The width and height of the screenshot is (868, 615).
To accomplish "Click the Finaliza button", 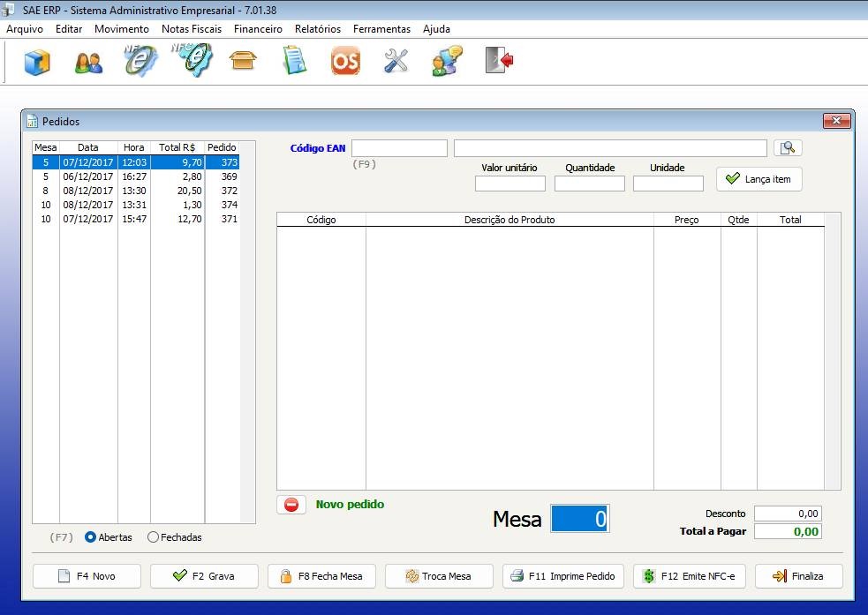I will point(798,576).
